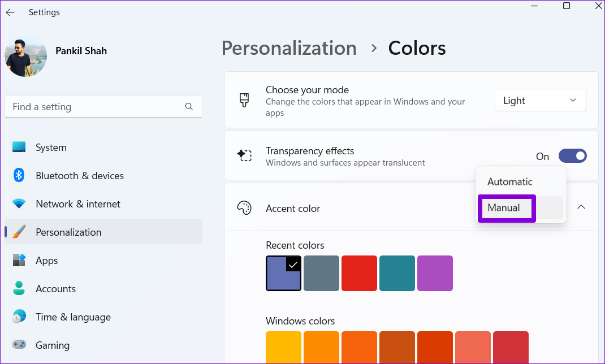
Task: Click the Wi-Fi Network icon
Action: point(19,203)
